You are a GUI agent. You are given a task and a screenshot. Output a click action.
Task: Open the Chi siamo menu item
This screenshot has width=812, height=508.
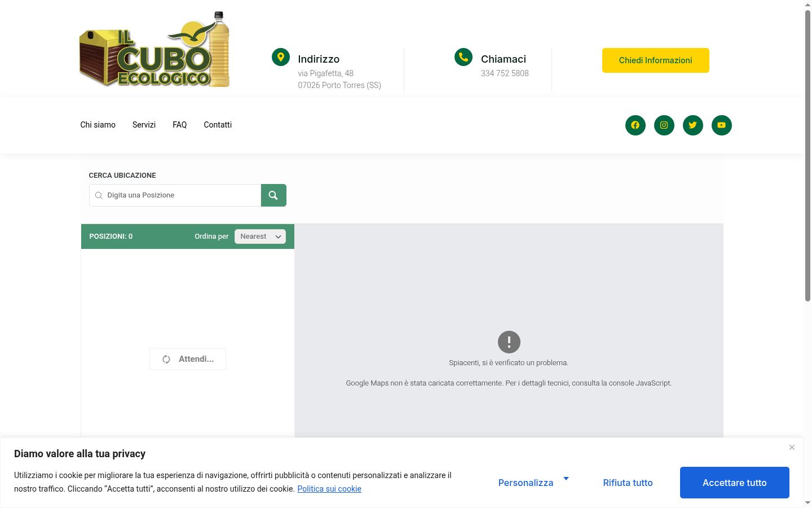[98, 125]
